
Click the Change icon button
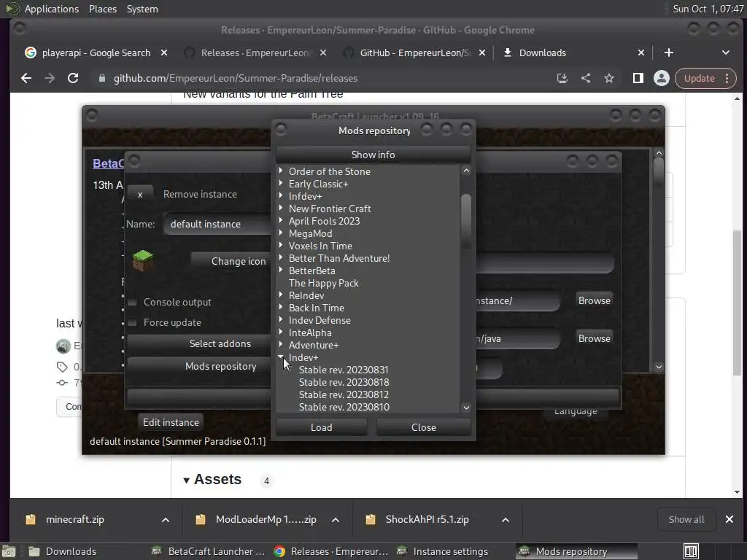(x=231, y=261)
